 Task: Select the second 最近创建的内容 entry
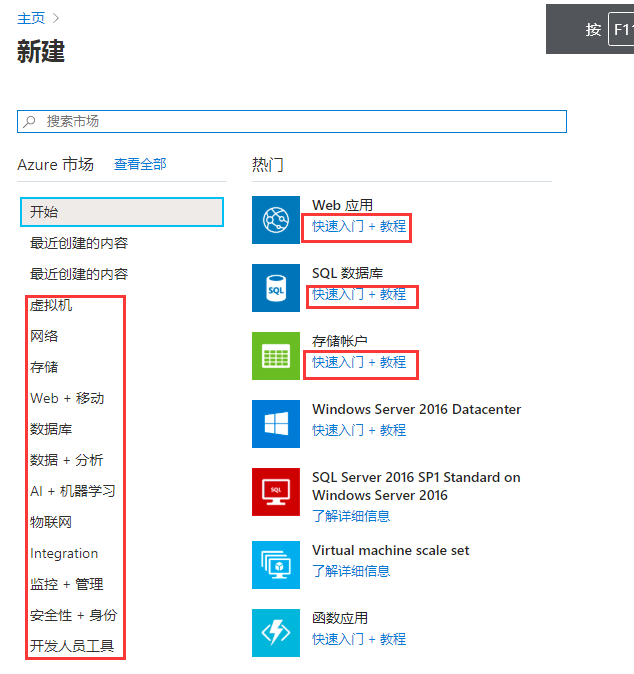pos(79,274)
